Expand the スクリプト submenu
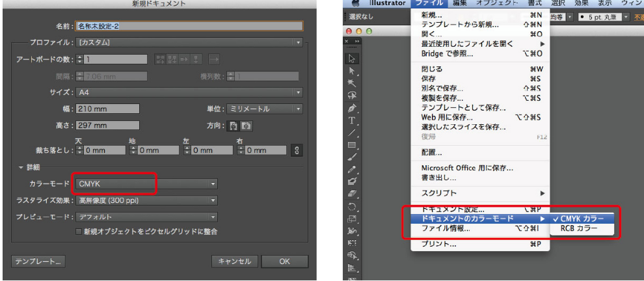The image size is (644, 281). pos(481,193)
